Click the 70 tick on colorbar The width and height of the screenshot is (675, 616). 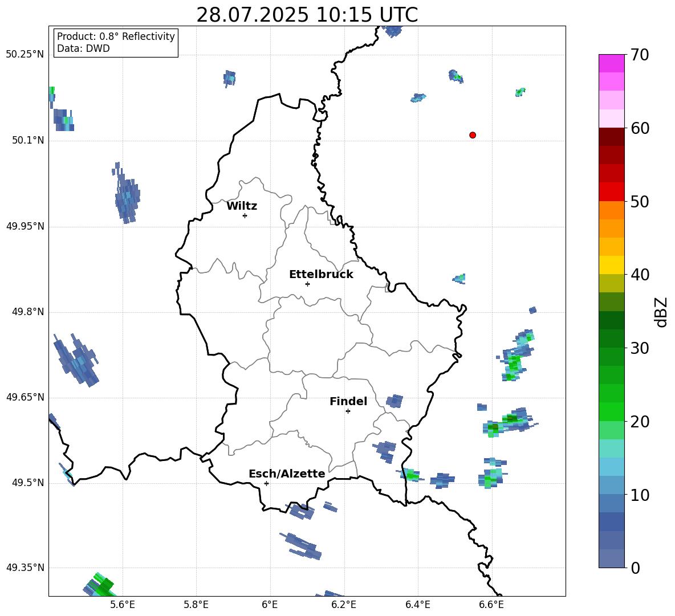click(x=639, y=55)
